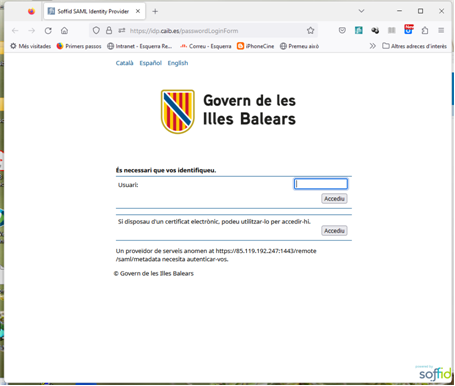Viewport: 455px width, 386px height.
Task: Open the Extensions puzzle menu
Action: pyautogui.click(x=425, y=31)
